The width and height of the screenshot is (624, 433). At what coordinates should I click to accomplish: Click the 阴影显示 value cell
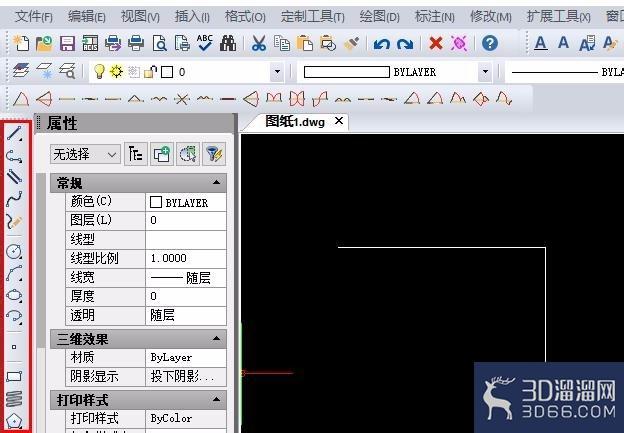point(186,376)
